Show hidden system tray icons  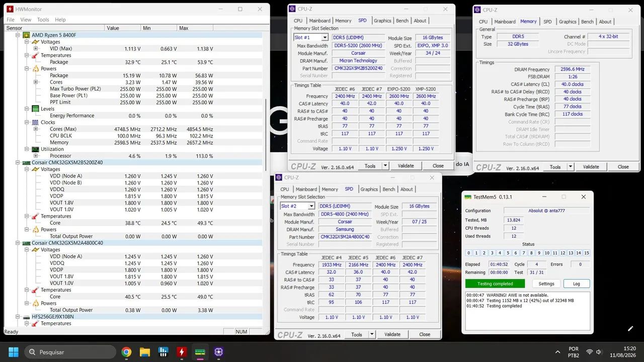(x=557, y=352)
